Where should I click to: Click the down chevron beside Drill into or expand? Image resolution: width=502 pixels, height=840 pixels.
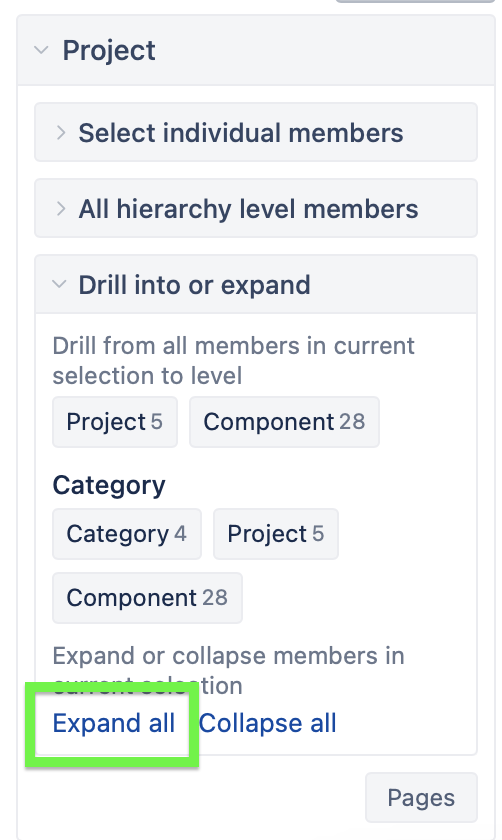point(59,284)
